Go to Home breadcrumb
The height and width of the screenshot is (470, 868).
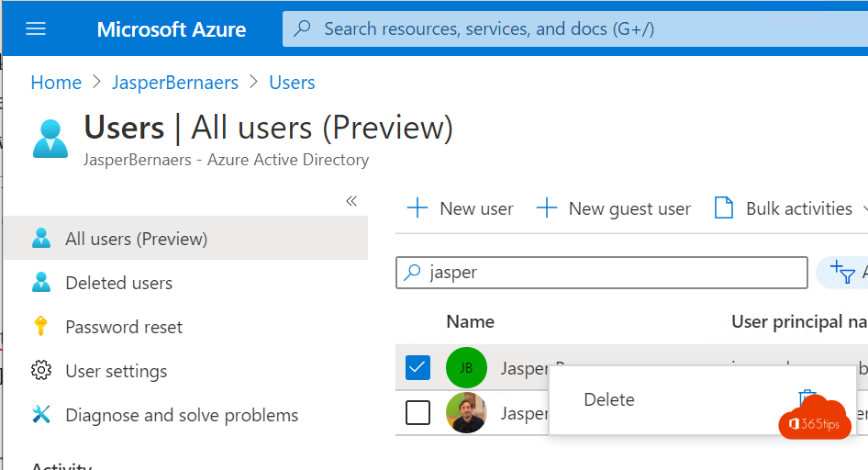56,83
